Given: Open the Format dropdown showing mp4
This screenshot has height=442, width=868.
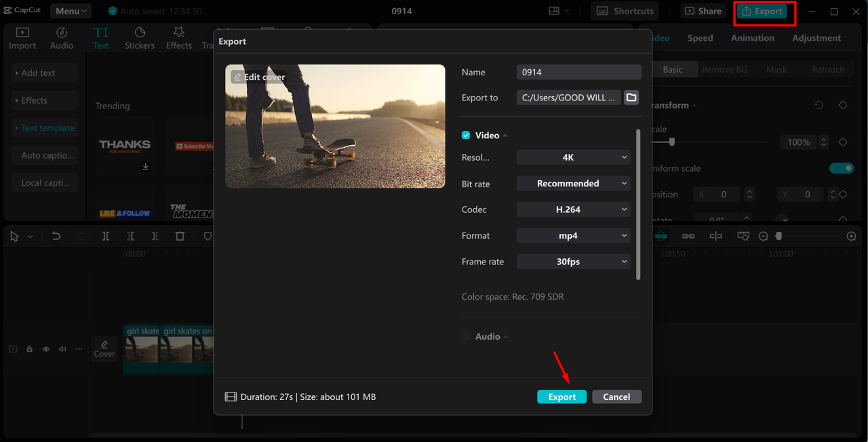Looking at the screenshot, I should coord(574,236).
